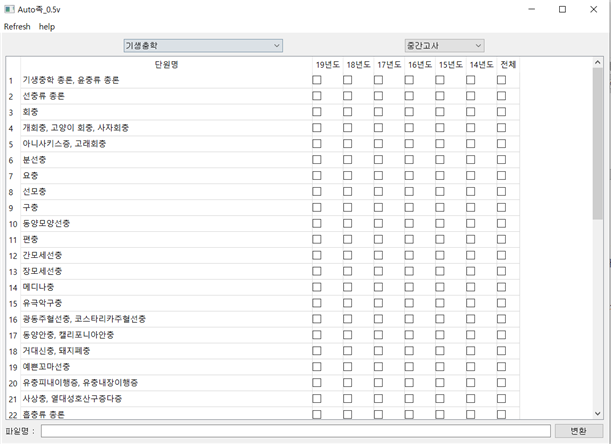
Task: Check 19년도 box for row 1
Action: (x=317, y=80)
